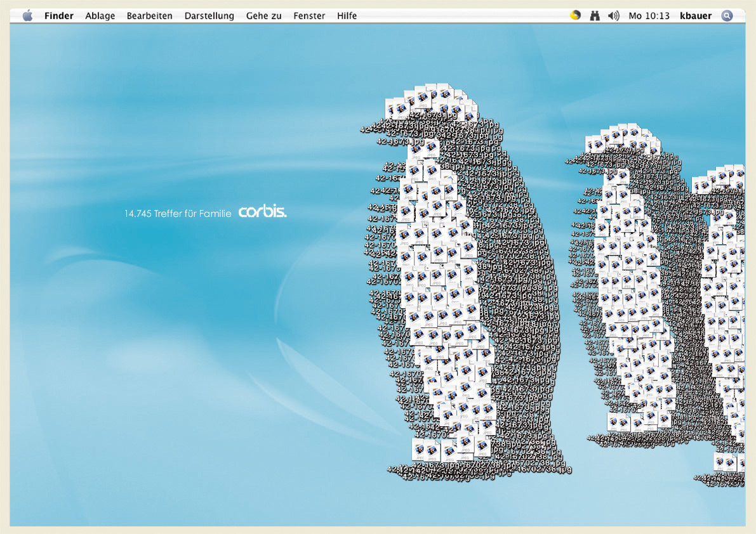Open the Darstellung menu

click(209, 16)
